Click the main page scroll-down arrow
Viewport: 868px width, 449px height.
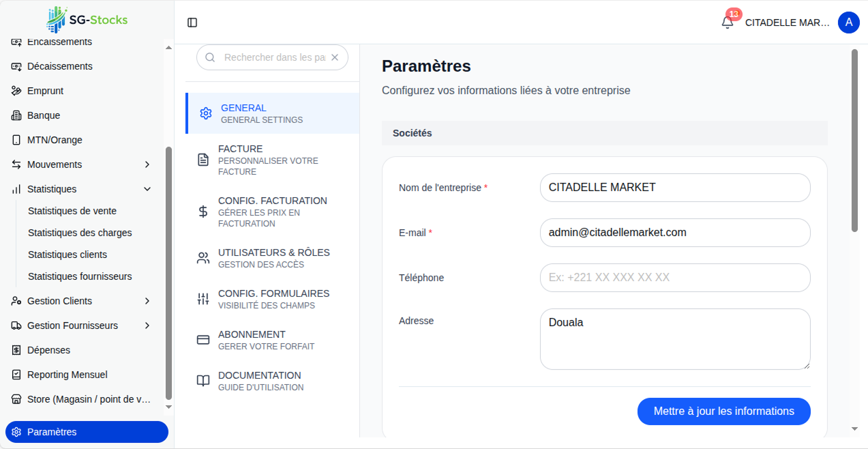(854, 429)
